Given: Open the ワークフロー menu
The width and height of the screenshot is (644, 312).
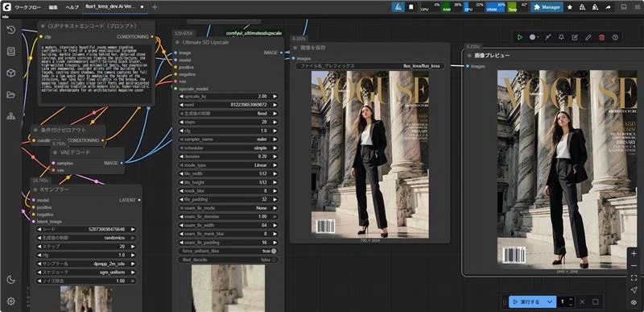Looking at the screenshot, I should [x=27, y=7].
